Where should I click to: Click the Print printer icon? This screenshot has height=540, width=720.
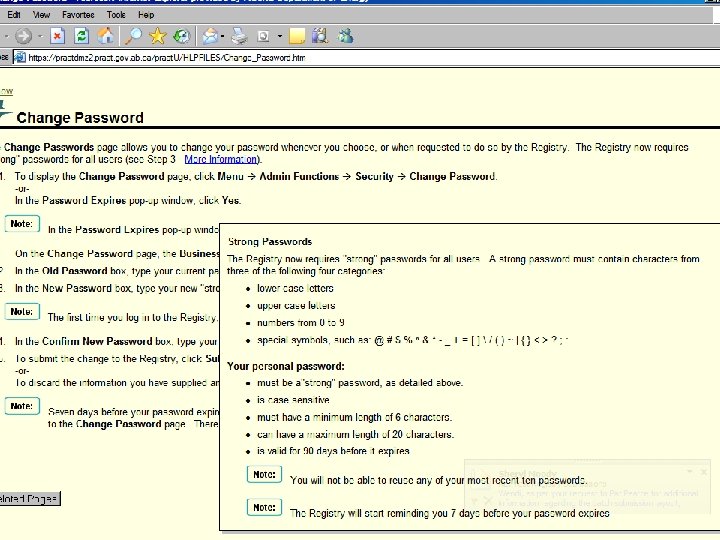tap(239, 36)
